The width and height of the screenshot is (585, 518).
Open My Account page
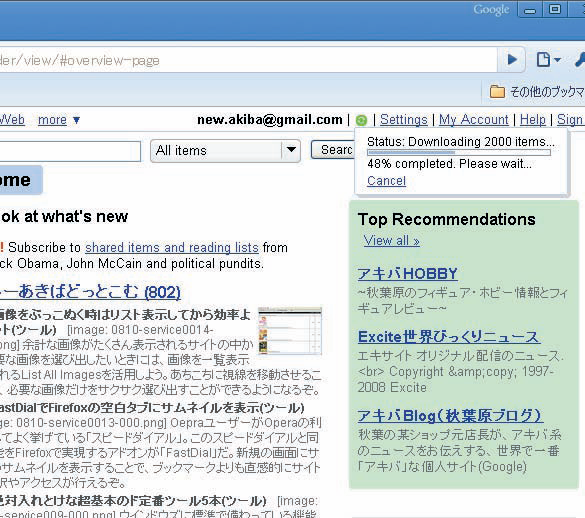pyautogui.click(x=473, y=120)
